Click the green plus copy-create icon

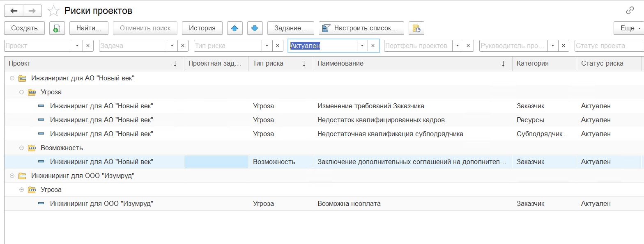coord(57,28)
